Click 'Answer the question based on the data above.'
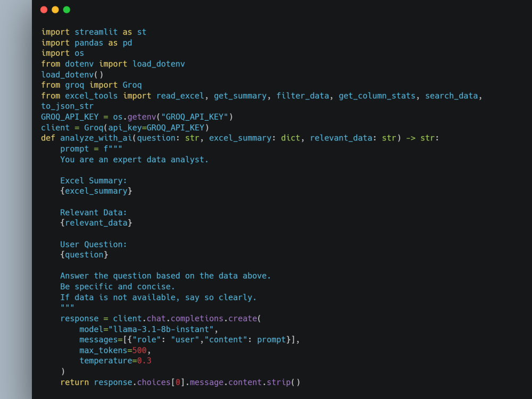 click(x=165, y=276)
